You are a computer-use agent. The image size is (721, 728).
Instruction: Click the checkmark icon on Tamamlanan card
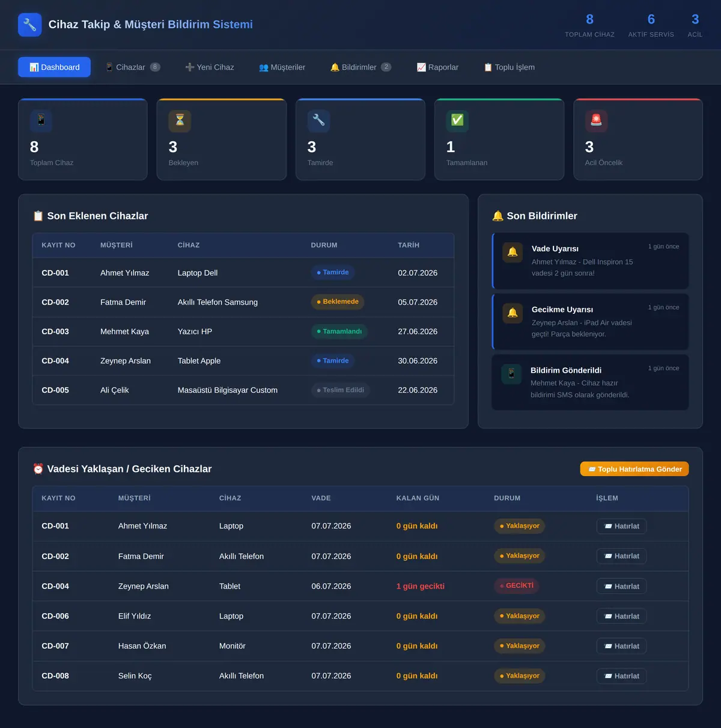pos(457,121)
